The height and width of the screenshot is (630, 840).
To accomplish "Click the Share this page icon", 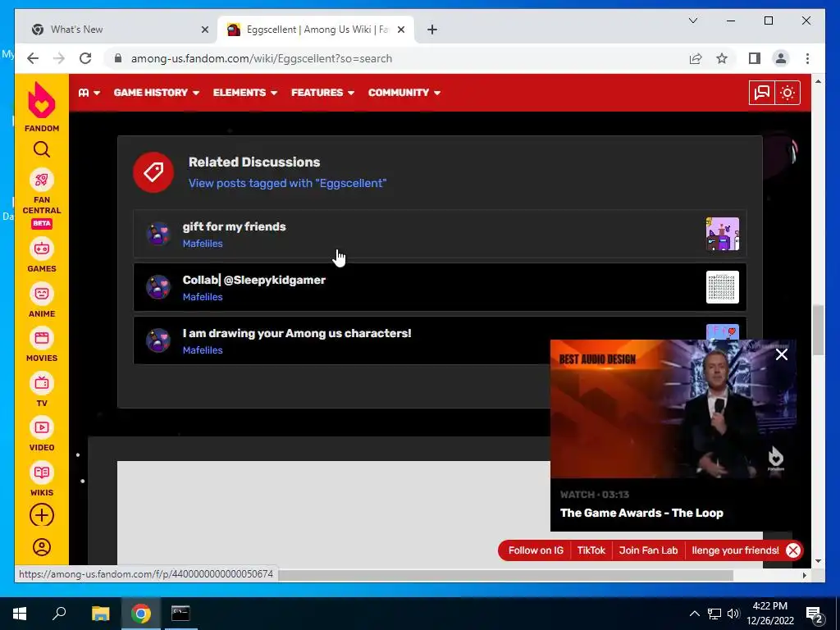I will click(x=696, y=58).
